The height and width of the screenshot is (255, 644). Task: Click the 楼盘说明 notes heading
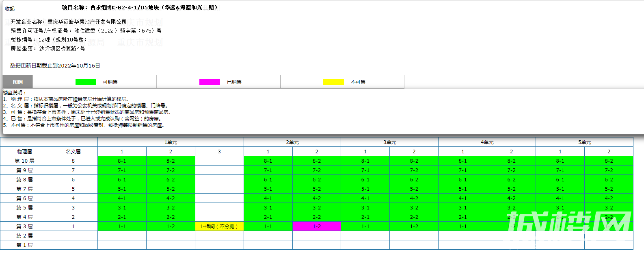(15, 93)
